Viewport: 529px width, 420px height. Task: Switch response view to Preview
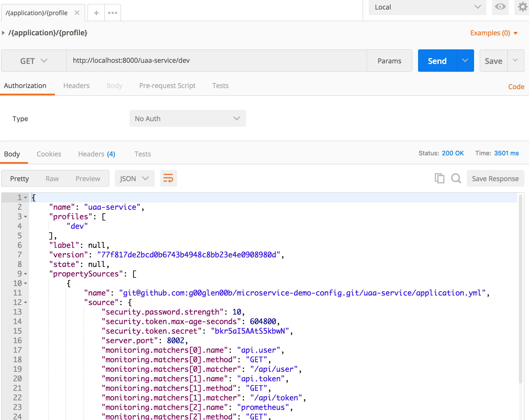[88, 179]
